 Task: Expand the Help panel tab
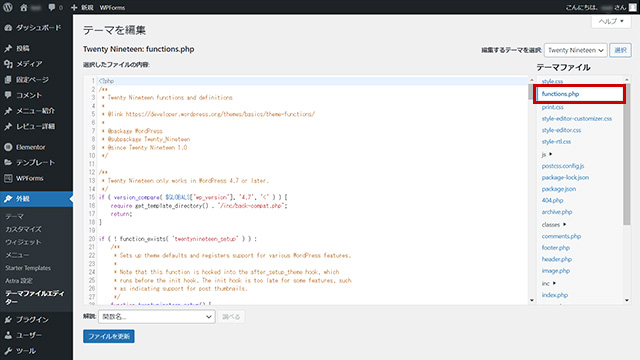[x=611, y=21]
